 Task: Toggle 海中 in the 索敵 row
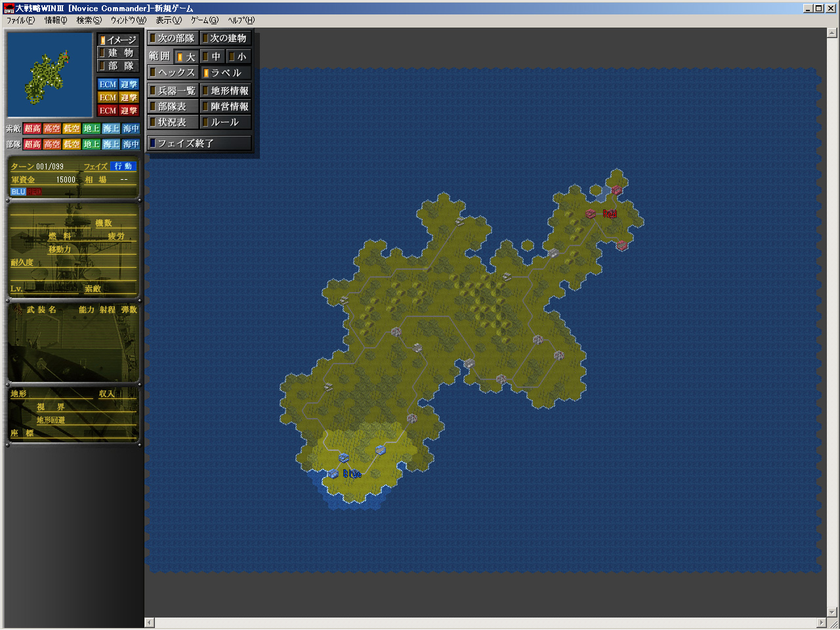pyautogui.click(x=131, y=129)
